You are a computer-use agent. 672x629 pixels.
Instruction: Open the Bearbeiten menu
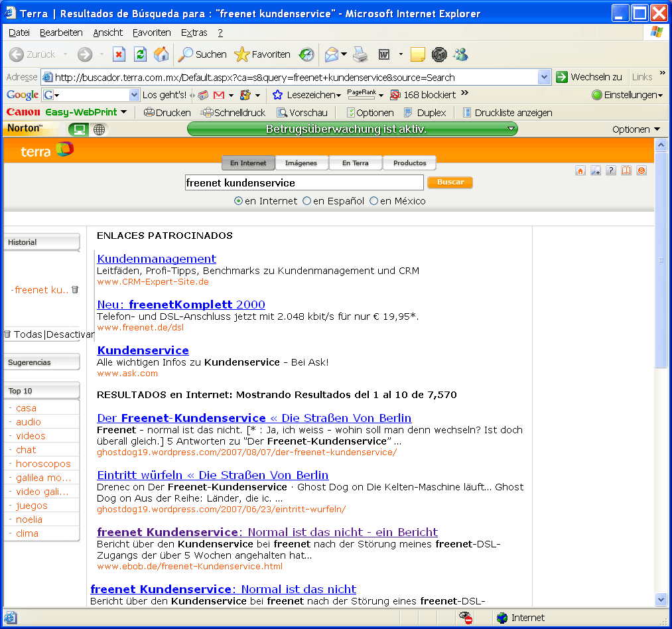(61, 33)
